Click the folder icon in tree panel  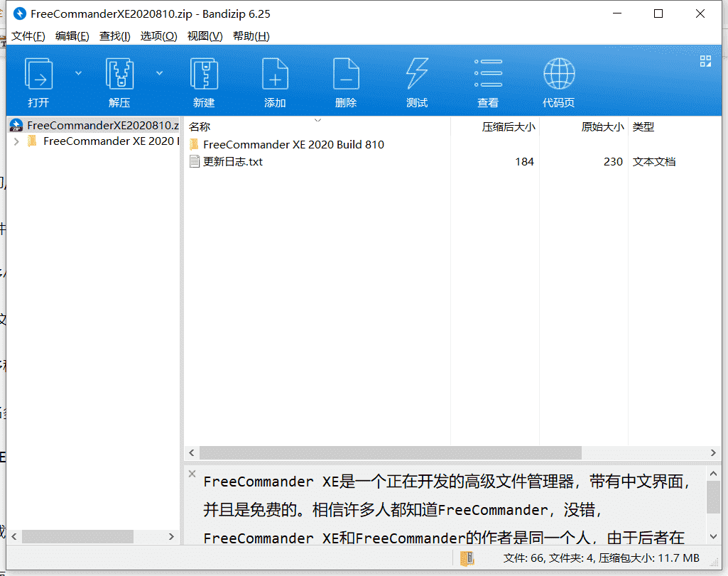[32, 141]
